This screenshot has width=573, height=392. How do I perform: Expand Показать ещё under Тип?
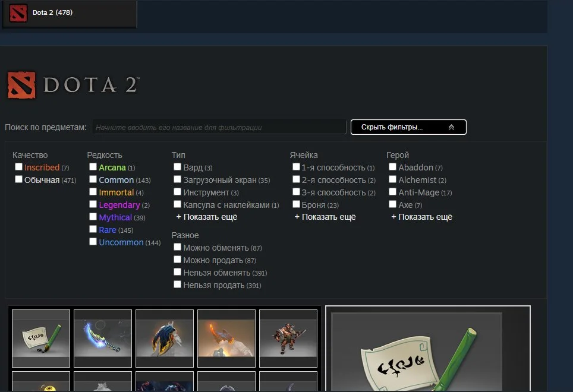click(x=207, y=217)
